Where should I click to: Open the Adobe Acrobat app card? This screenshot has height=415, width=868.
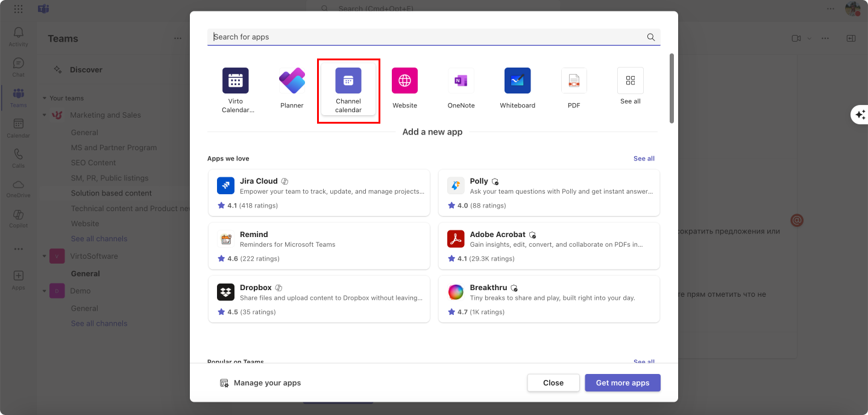pos(549,246)
